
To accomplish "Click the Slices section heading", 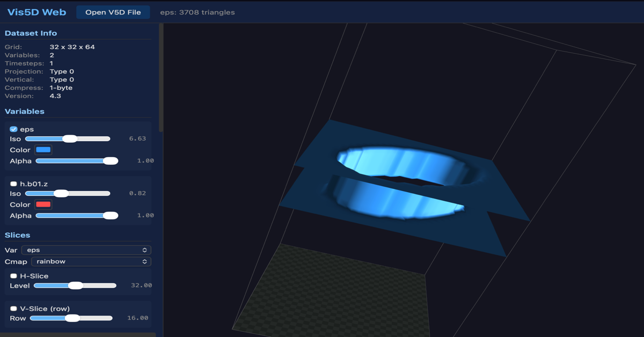I will point(18,235).
